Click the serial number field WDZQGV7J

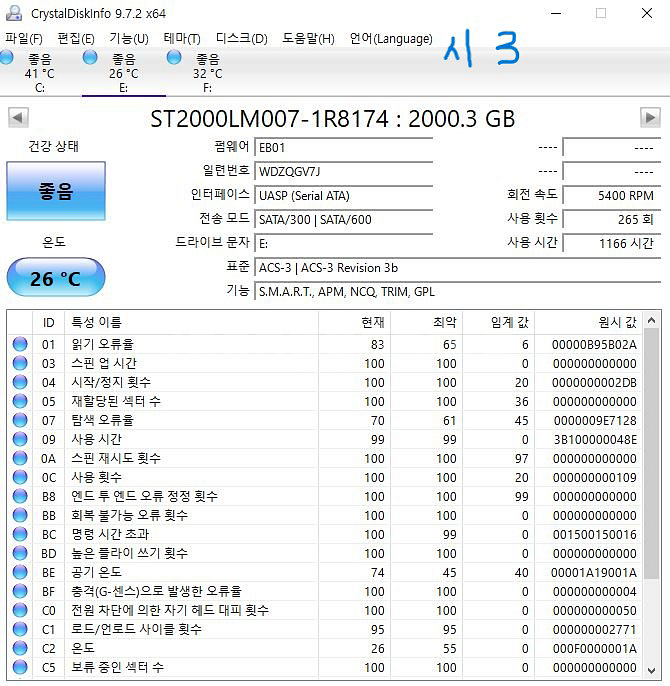coord(343,171)
